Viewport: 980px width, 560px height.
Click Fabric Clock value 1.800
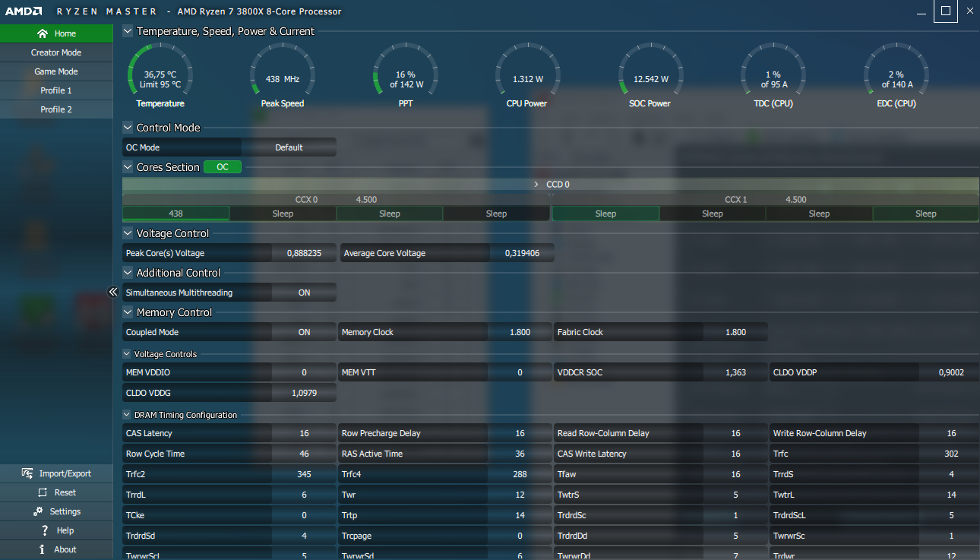coord(735,332)
